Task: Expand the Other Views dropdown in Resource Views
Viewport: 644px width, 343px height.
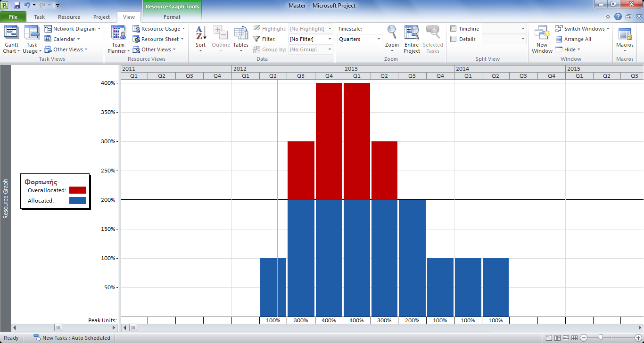Action: point(154,49)
